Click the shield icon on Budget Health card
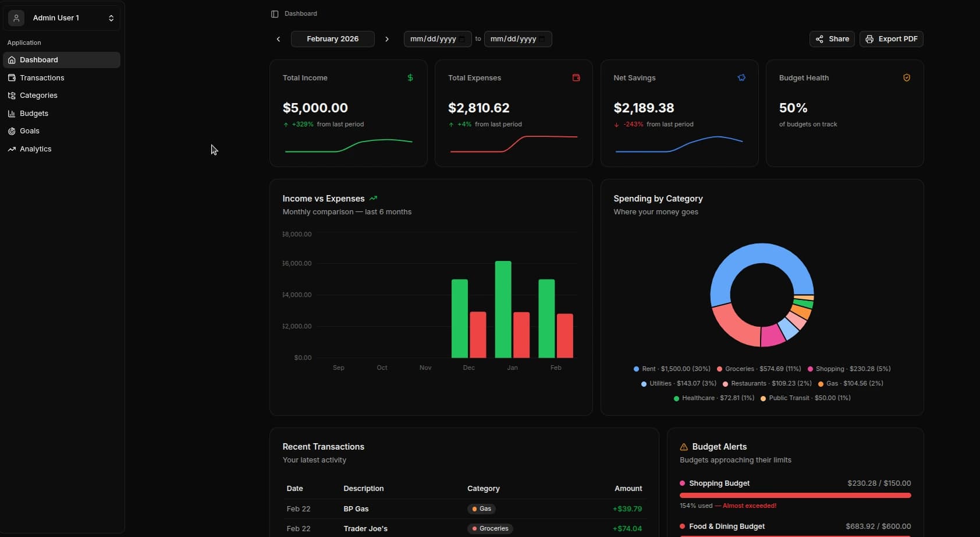 click(906, 77)
